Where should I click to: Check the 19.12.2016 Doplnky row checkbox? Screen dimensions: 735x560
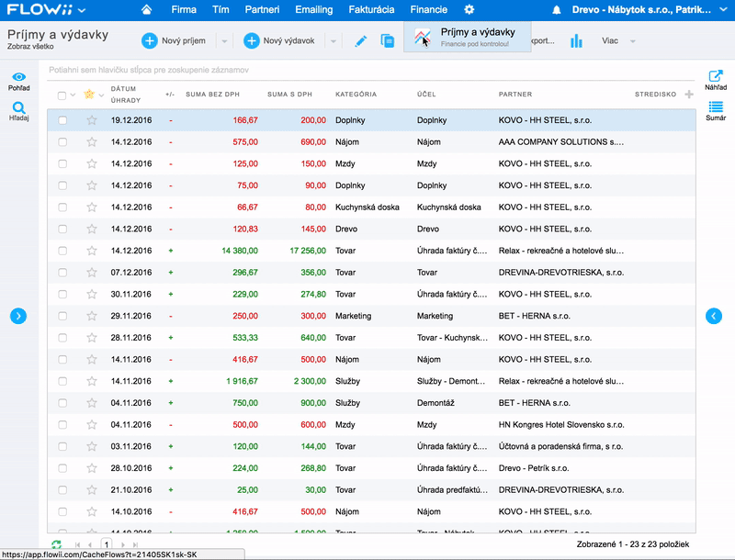tap(62, 120)
